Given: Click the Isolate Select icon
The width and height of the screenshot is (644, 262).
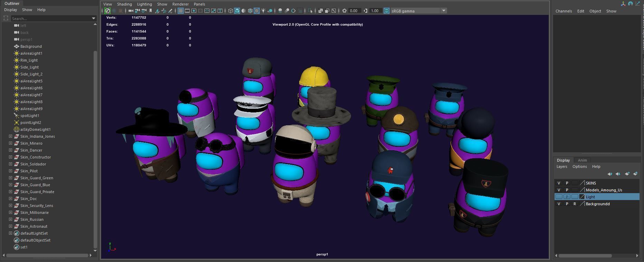Looking at the screenshot, I should [x=310, y=11].
